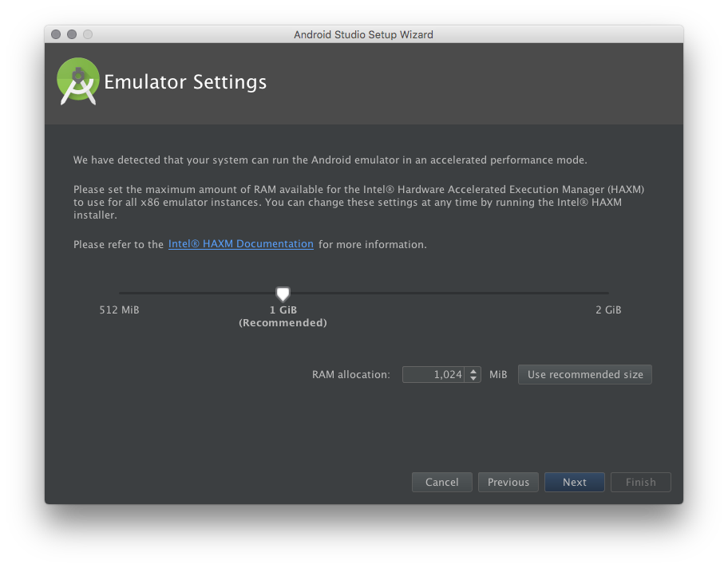
Task: Set slider to 512 MiB label
Action: click(119, 310)
